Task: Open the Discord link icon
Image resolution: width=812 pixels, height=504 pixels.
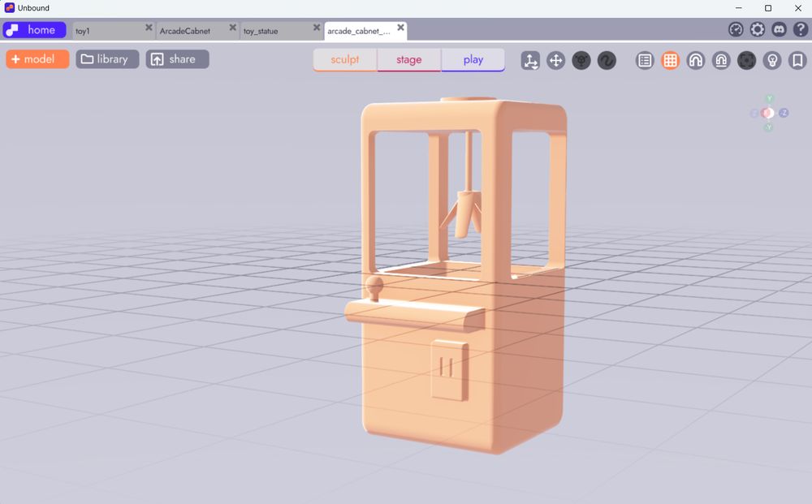Action: (779, 29)
